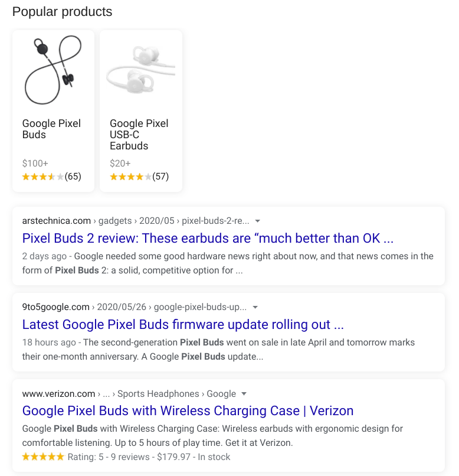
Task: Click the 9to5google.com breadcrumb URL
Action: (x=135, y=307)
